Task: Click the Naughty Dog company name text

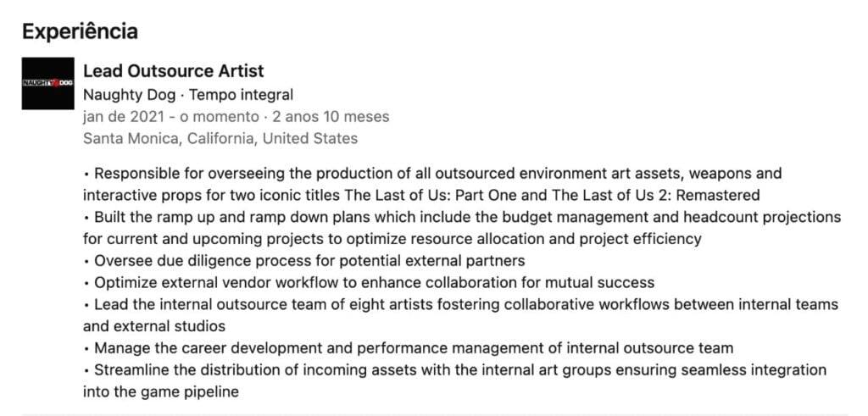Action: [x=129, y=95]
